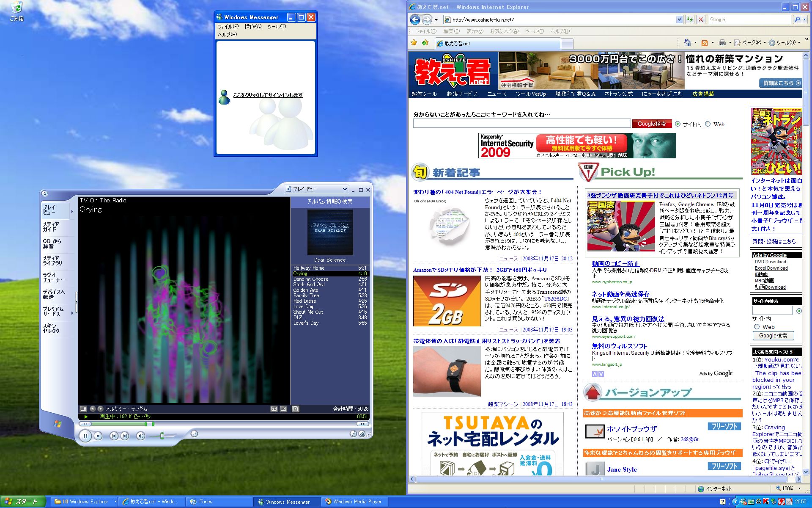Go back in Internet Explorer
Viewport: 812px width, 508px height.
(415, 19)
